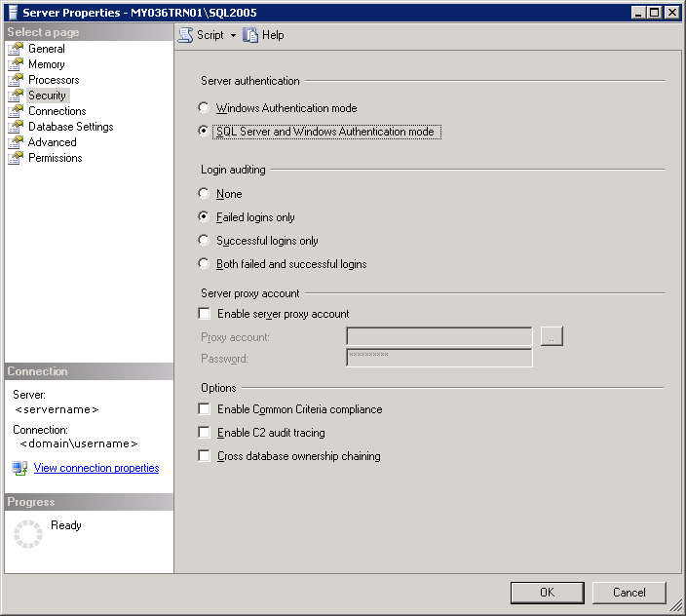The height and width of the screenshot is (616, 686).
Task: Enable server proxy account checkbox
Action: pyautogui.click(x=204, y=313)
